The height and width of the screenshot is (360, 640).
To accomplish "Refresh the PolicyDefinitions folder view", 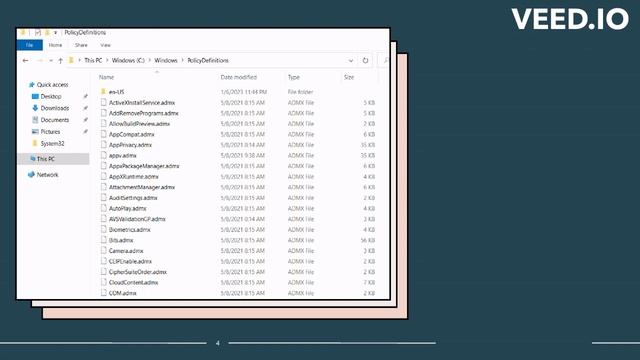I will pos(365,60).
